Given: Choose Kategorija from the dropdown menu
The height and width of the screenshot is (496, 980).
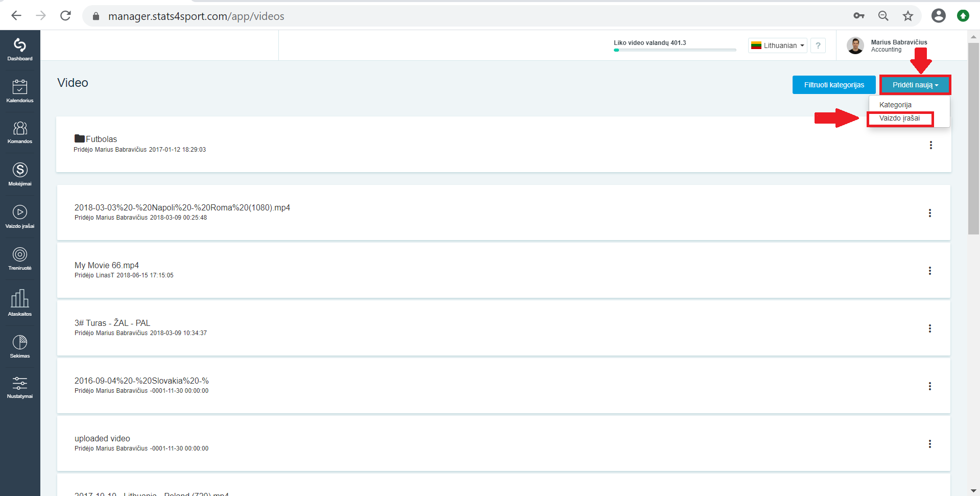Looking at the screenshot, I should pos(895,105).
